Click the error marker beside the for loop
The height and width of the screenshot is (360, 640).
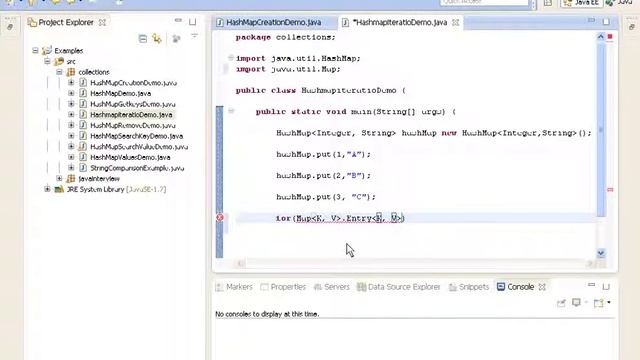pyautogui.click(x=220, y=218)
